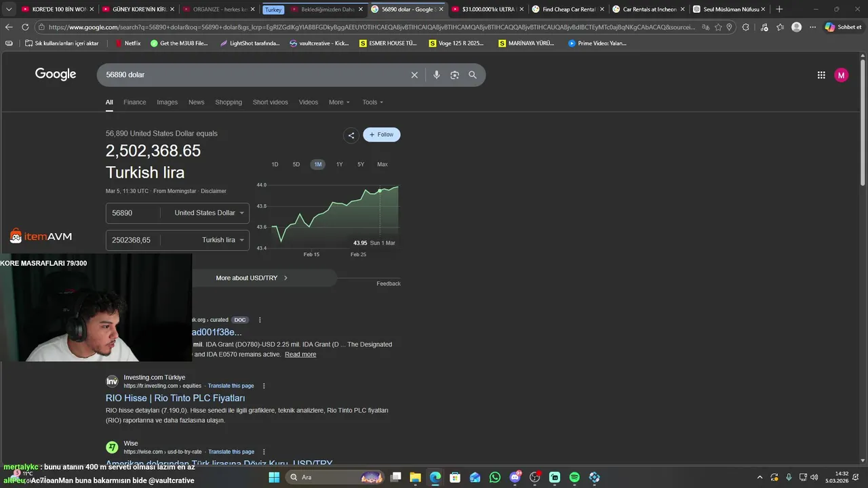Open browser tab list dropdown
Image resolution: width=868 pixels, height=488 pixels.
[9, 9]
